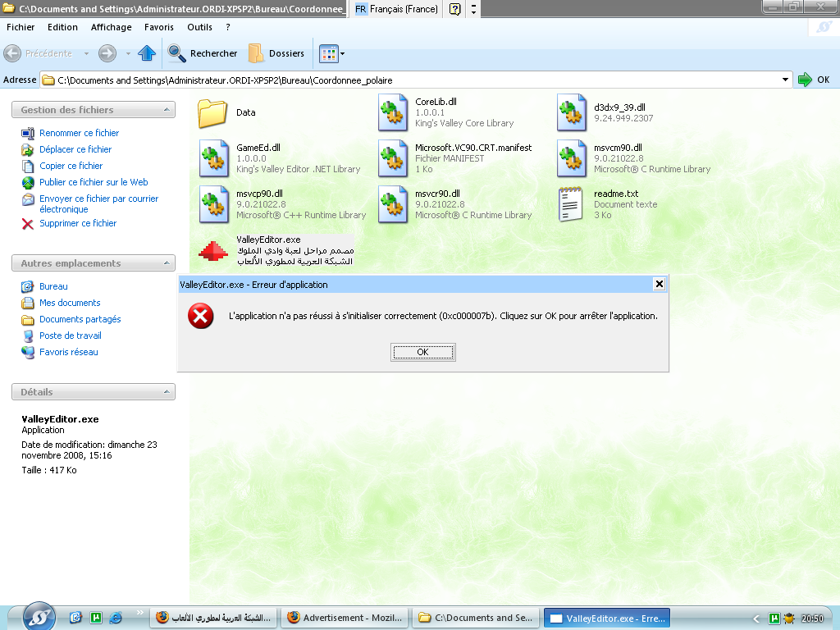This screenshot has height=630, width=840.
Task: Click the red Supprimer ce fichier X icon
Action: pos(28,223)
